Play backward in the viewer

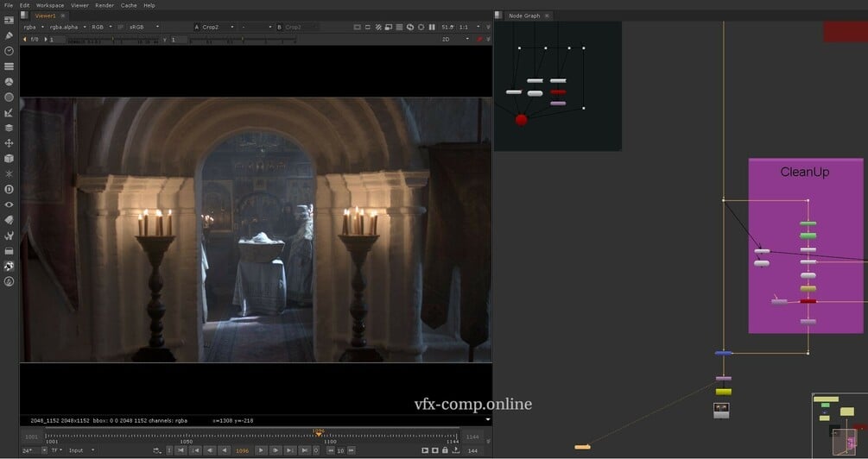pos(225,450)
